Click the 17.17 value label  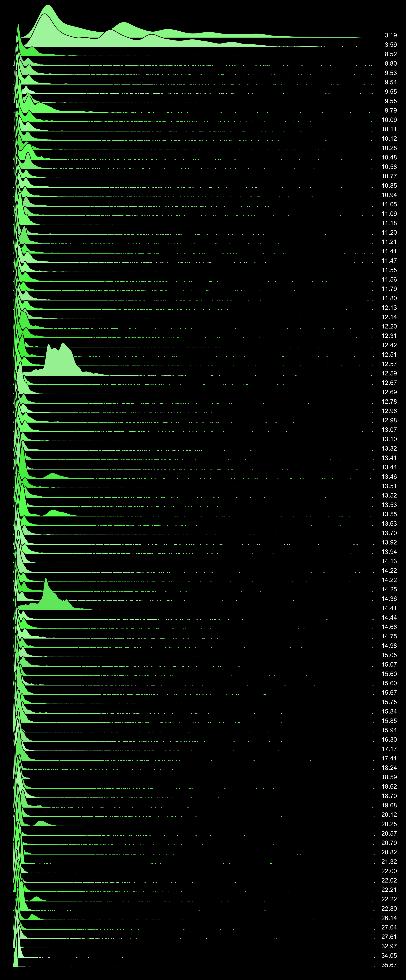[389, 749]
